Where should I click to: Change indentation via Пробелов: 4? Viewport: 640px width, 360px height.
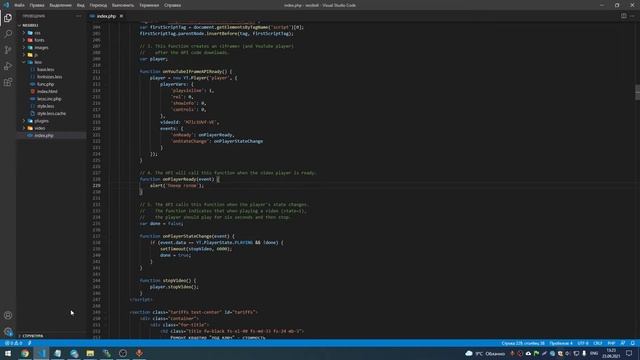tap(561, 343)
